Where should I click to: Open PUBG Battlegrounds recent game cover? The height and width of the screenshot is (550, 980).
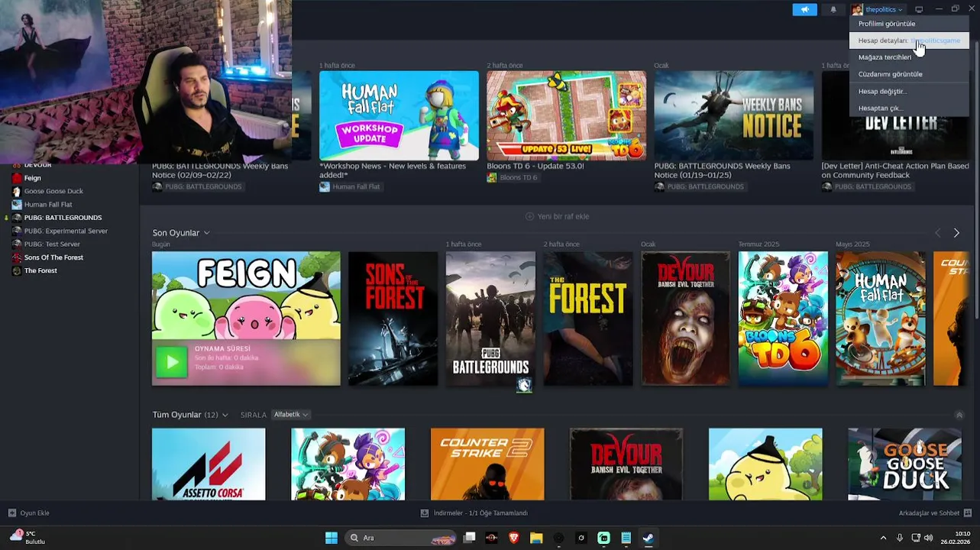490,319
